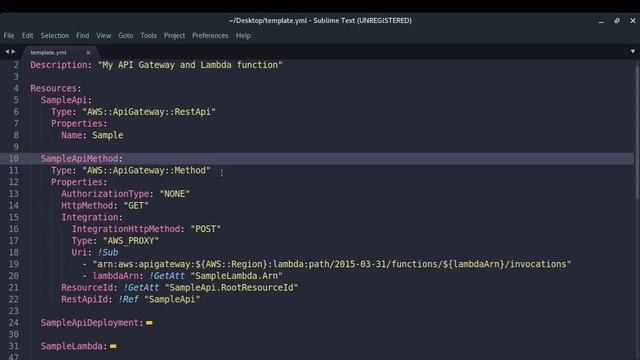
Task: Click the "Integration" key on line 15
Action: [90, 217]
